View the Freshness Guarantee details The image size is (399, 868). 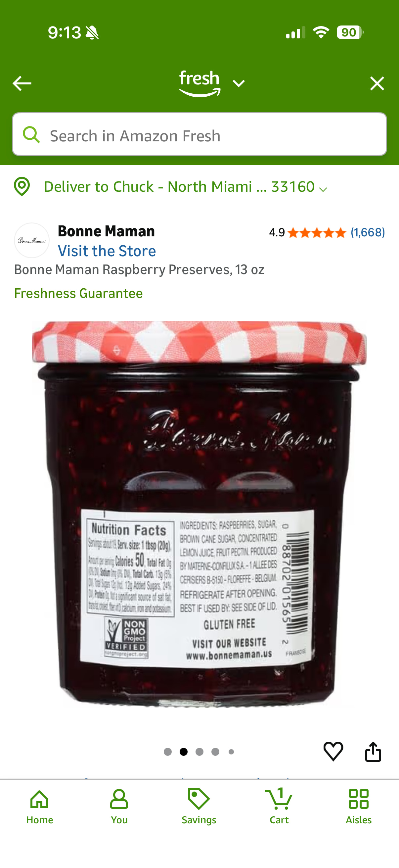(x=78, y=293)
